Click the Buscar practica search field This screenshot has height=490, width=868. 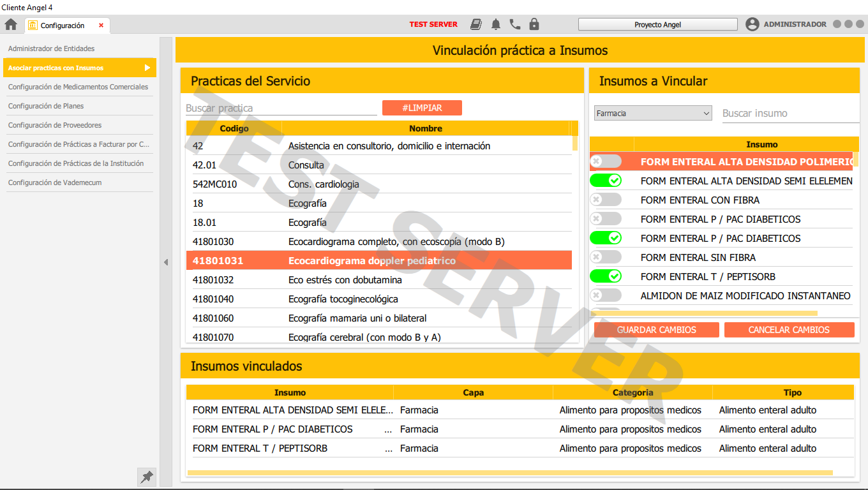pyautogui.click(x=281, y=108)
